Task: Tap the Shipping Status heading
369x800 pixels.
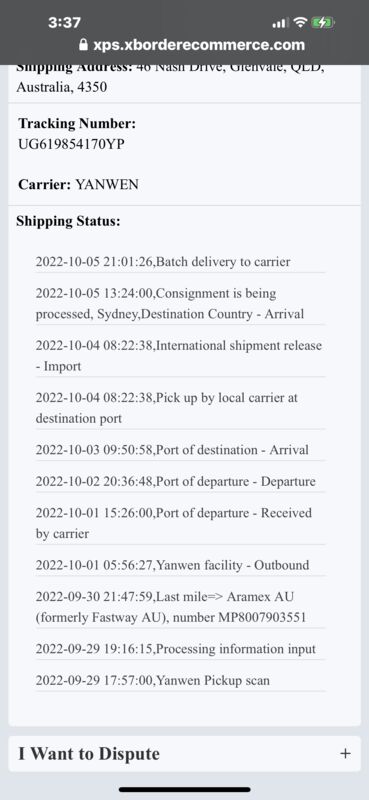Action: (68, 221)
